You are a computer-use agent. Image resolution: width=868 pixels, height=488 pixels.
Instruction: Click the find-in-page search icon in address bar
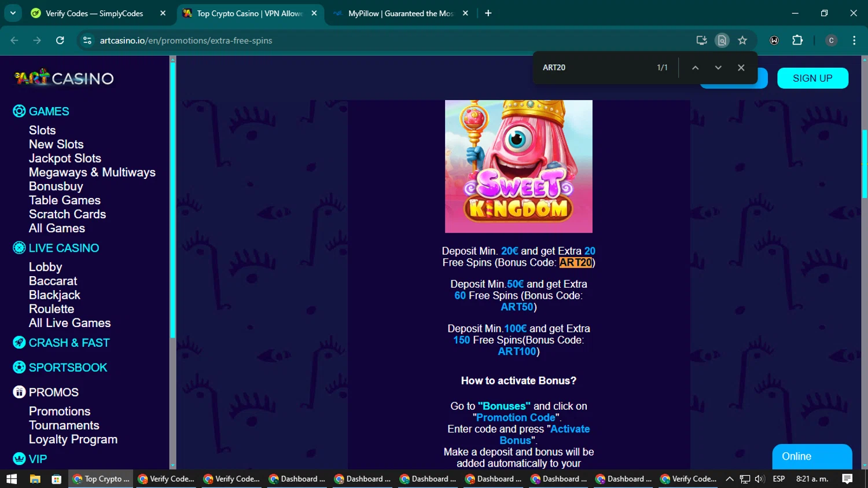[722, 41]
